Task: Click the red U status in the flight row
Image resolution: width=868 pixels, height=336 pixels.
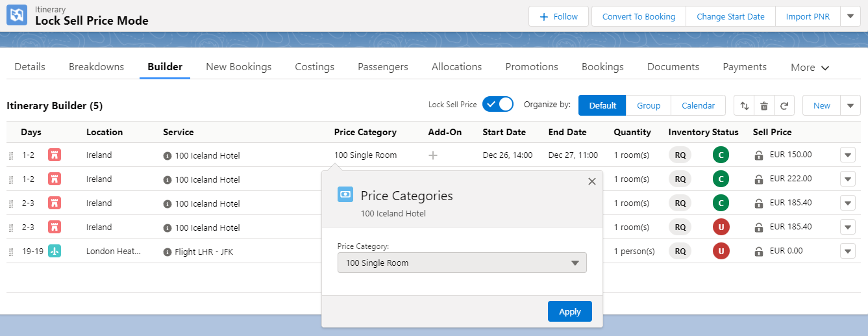Action: click(721, 251)
